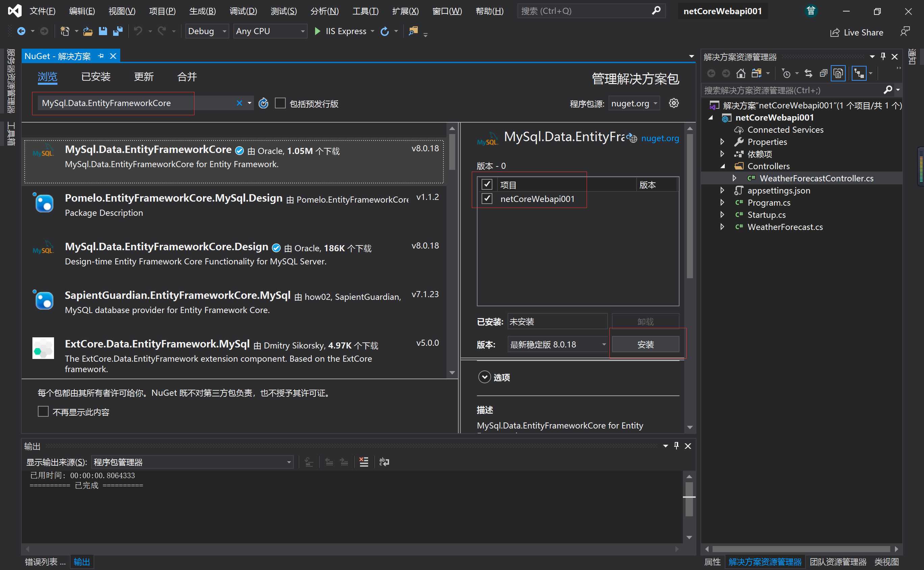
Task: Toggle 不再显示此内容 checkbox
Action: coord(42,411)
